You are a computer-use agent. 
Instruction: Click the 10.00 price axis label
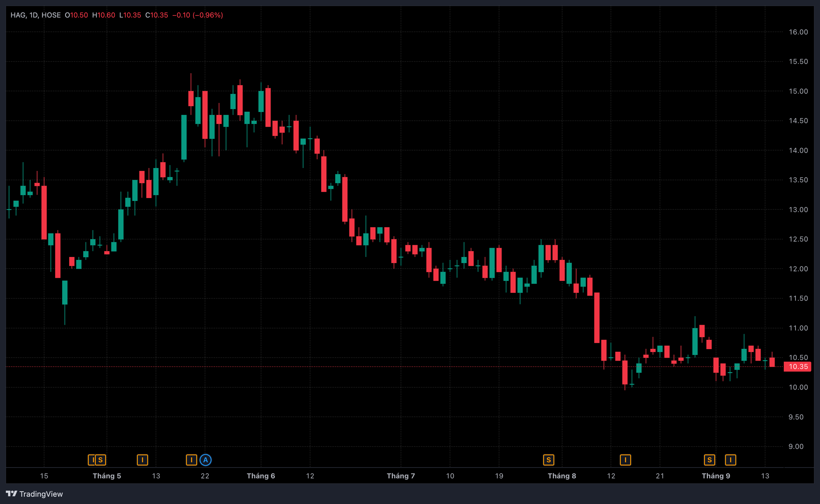[798, 387]
